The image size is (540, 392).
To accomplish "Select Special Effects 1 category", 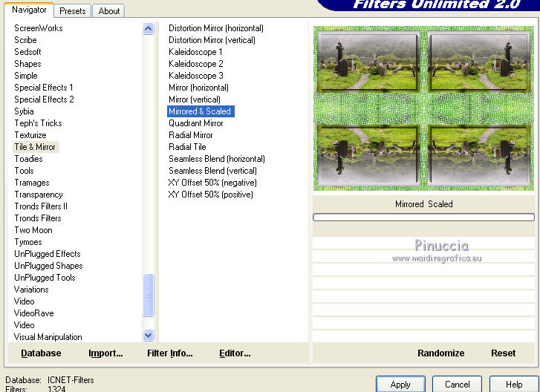I will point(43,88).
